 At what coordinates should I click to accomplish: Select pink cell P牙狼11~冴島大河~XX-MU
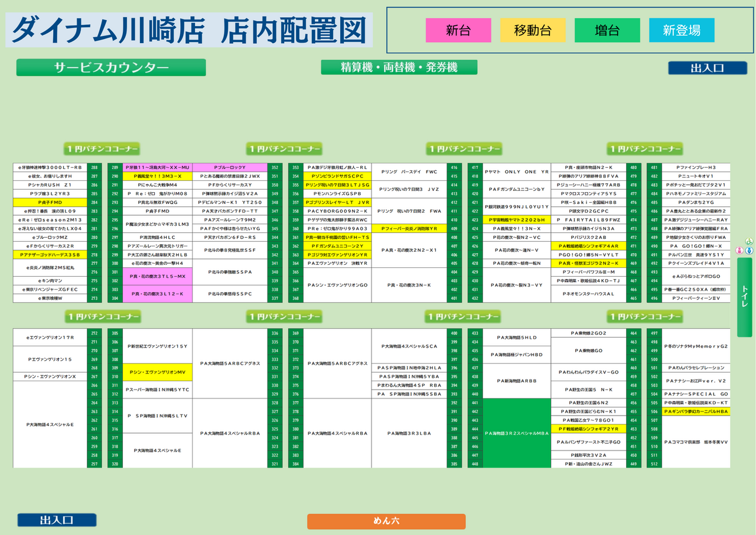157,167
